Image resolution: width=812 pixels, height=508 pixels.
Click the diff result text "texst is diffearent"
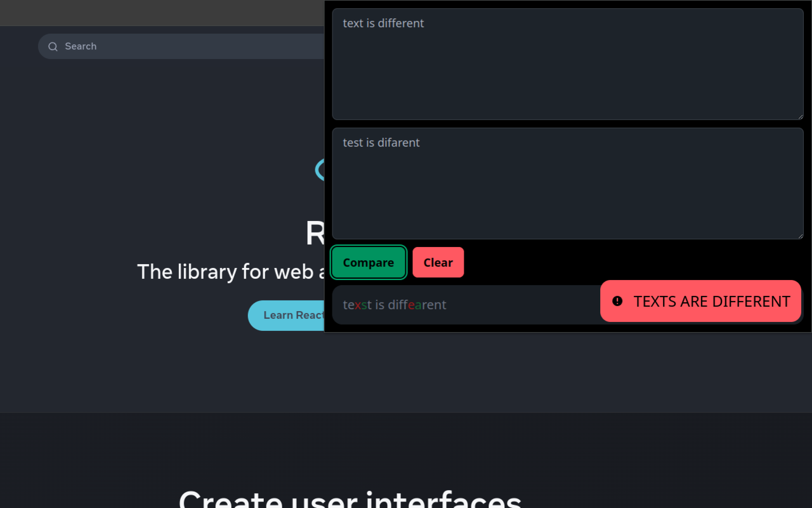point(395,305)
